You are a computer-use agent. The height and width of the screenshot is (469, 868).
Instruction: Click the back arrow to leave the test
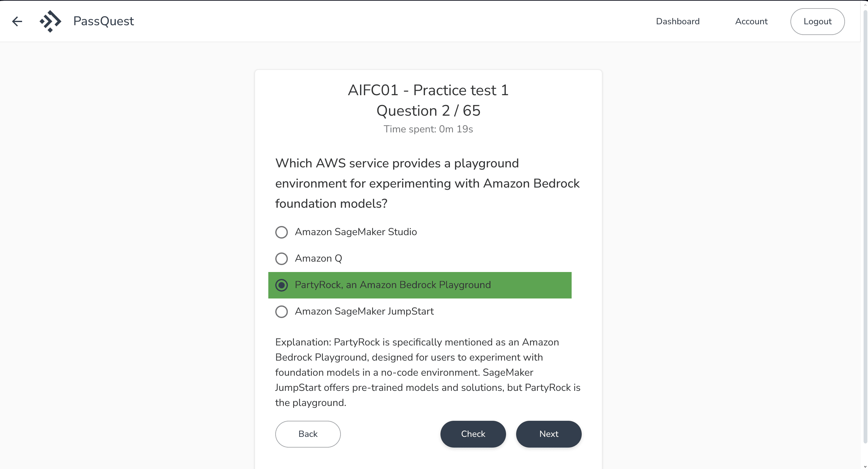click(17, 21)
